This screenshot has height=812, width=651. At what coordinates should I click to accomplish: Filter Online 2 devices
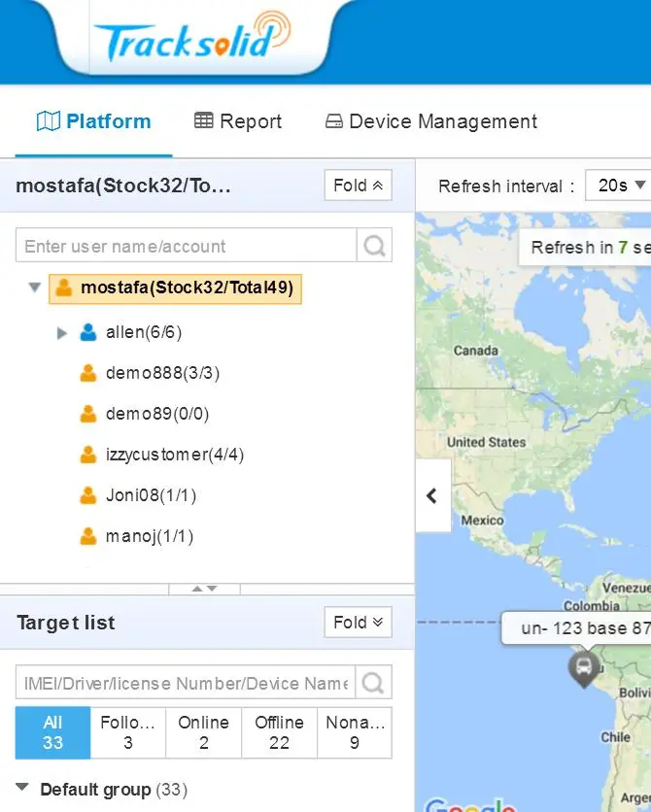tap(203, 732)
